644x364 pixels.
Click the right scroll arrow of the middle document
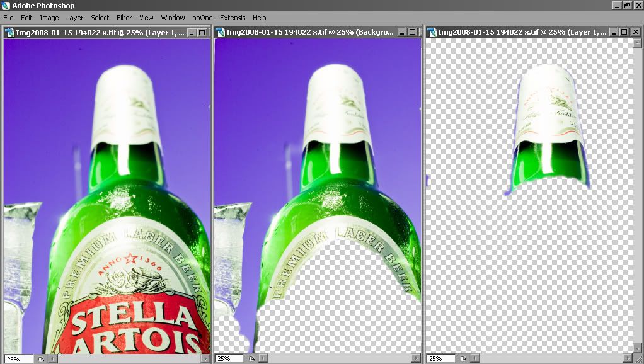[416, 359]
